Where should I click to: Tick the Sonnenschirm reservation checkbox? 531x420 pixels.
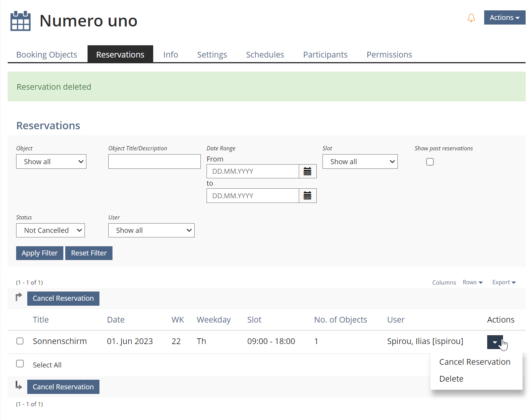pos(20,341)
